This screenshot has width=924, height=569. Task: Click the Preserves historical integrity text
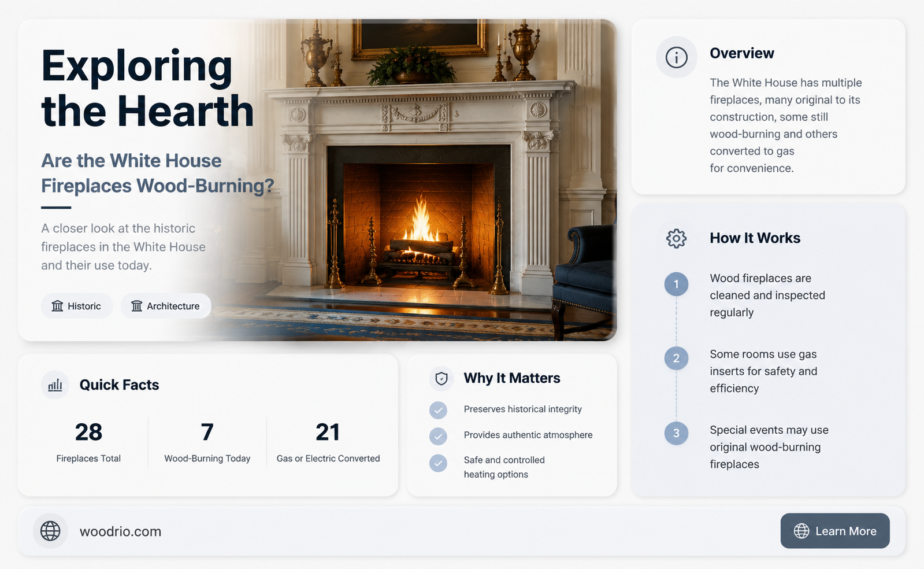point(522,409)
